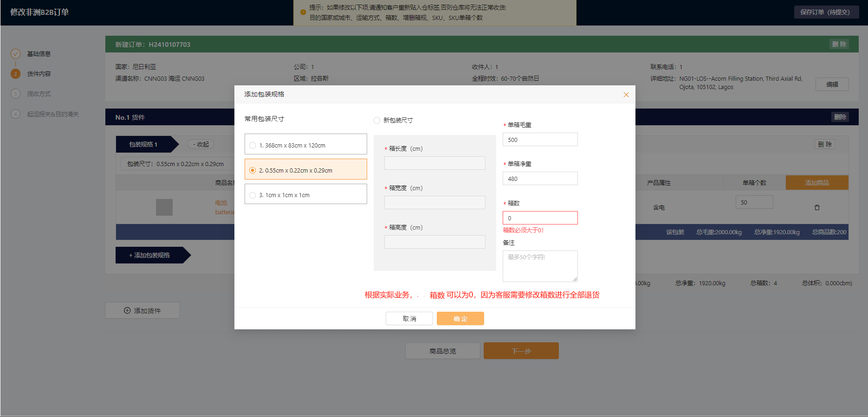Click the gray product thumbnail image
The width and height of the screenshot is (868, 417).
point(164,207)
